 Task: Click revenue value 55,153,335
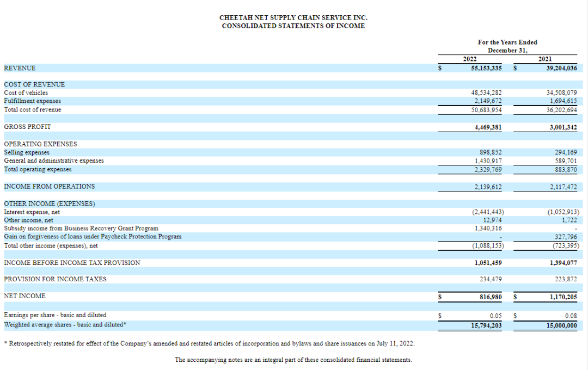point(486,68)
